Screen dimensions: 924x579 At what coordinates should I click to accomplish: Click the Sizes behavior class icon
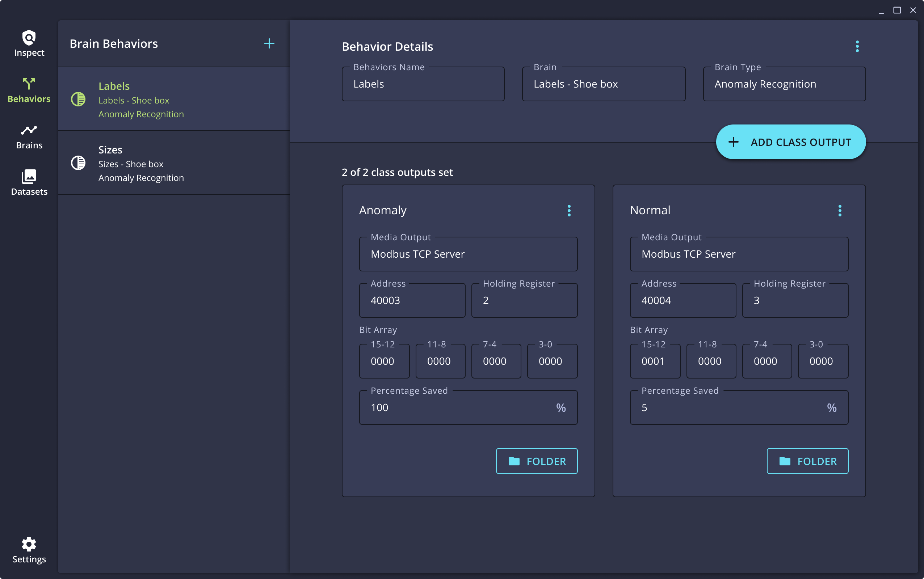[x=78, y=163]
